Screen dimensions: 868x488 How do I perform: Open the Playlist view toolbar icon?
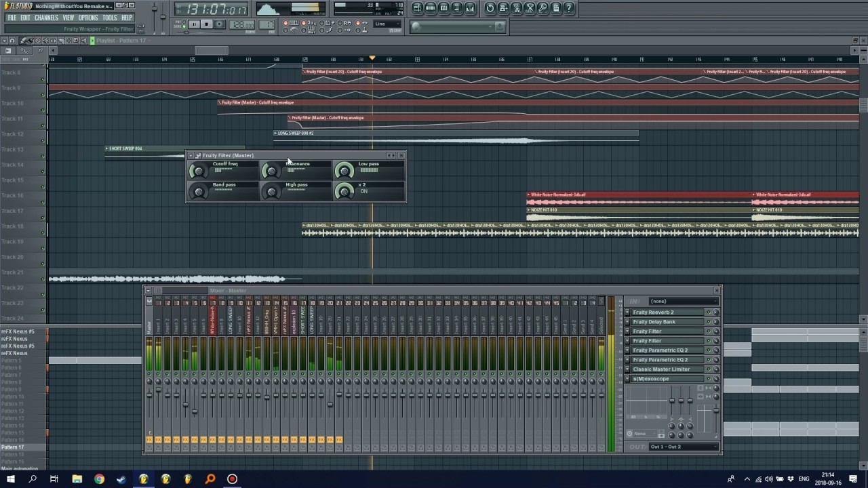tap(417, 8)
